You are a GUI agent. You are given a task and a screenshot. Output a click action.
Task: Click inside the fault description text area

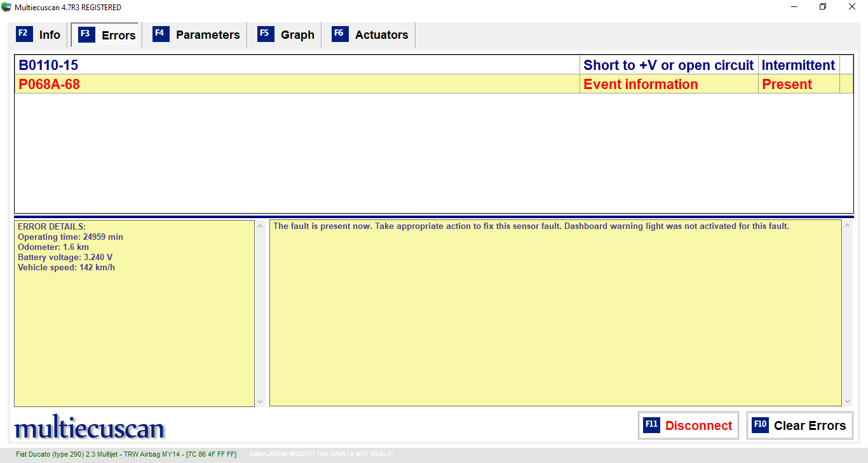click(555, 313)
